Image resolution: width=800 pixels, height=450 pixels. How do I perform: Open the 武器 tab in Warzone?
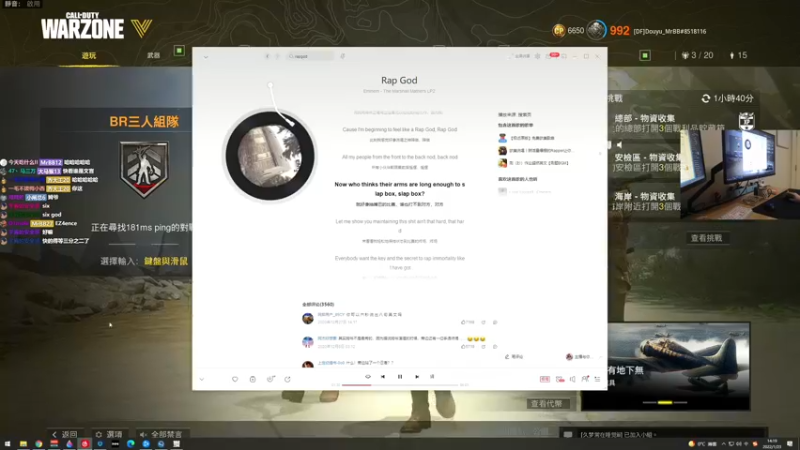click(x=154, y=55)
